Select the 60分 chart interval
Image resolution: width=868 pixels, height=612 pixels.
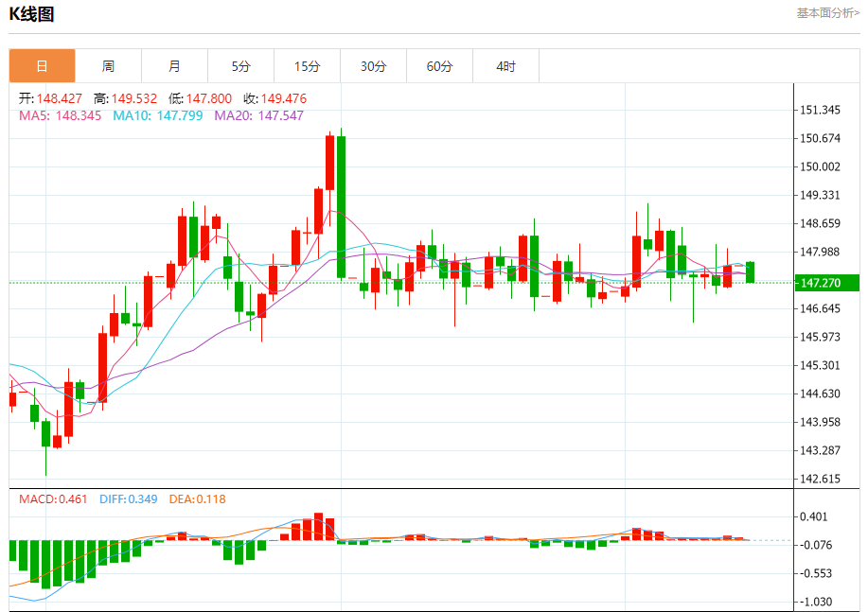(439, 66)
